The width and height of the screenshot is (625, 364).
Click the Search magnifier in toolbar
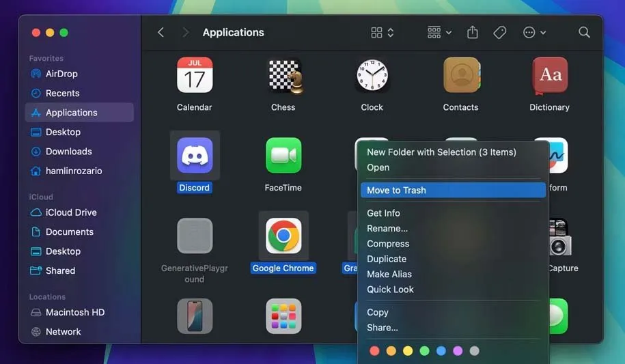click(584, 32)
